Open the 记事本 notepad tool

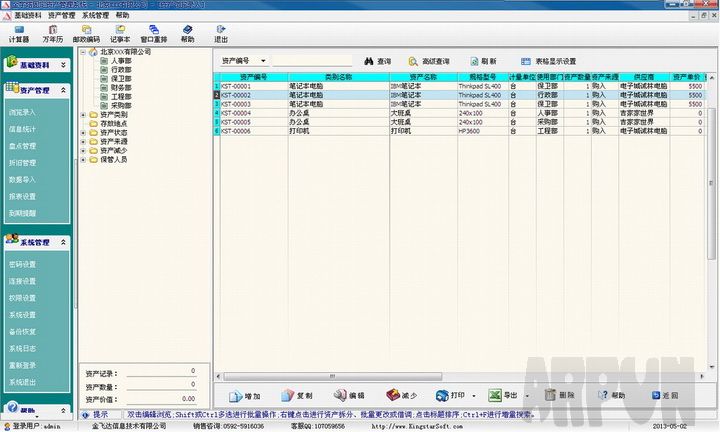pyautogui.click(x=120, y=32)
